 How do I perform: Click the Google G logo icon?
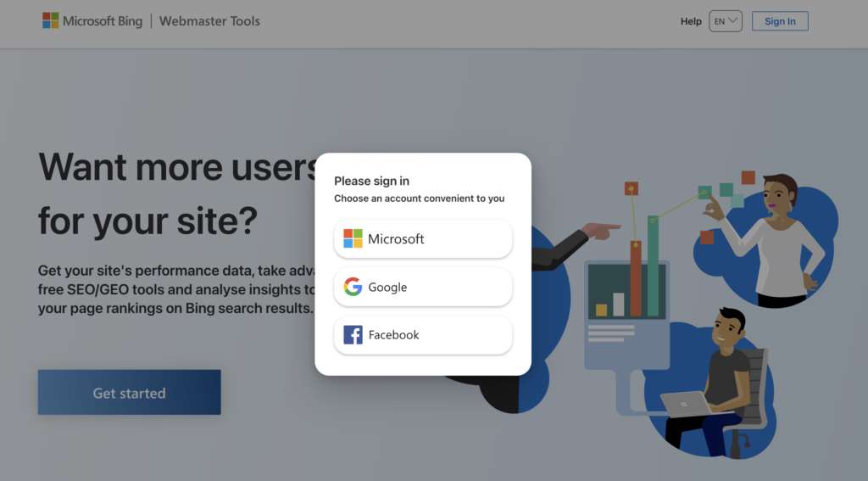click(353, 287)
